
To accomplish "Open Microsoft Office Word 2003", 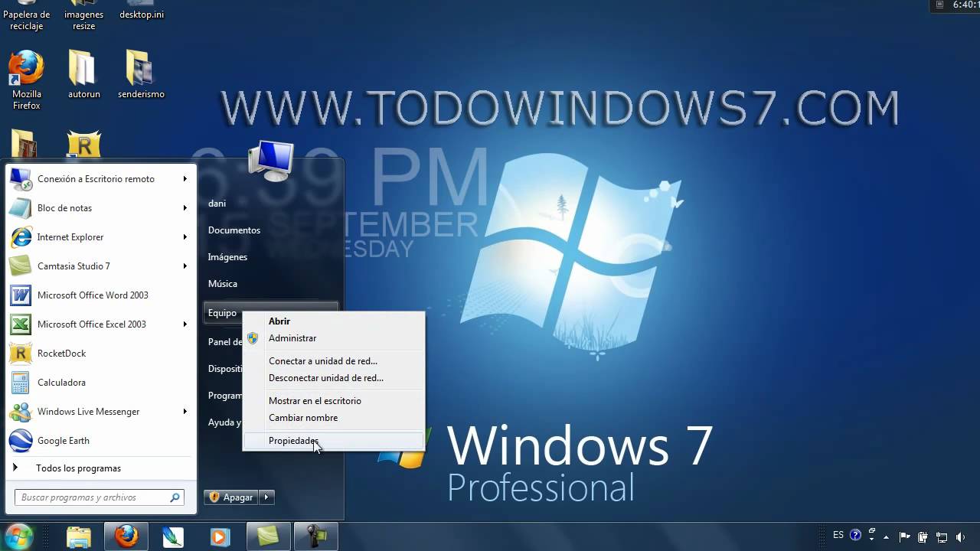I will (100, 295).
